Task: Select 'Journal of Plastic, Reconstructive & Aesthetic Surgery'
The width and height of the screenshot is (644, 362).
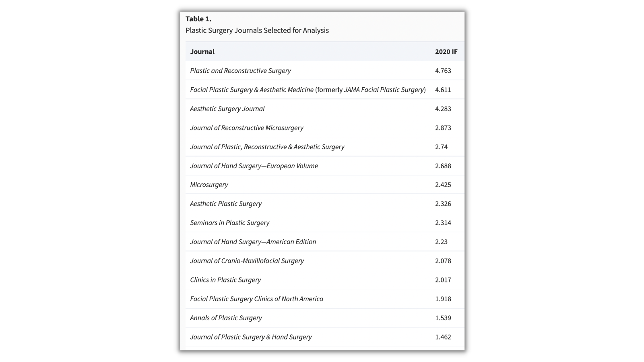Action: [267, 147]
